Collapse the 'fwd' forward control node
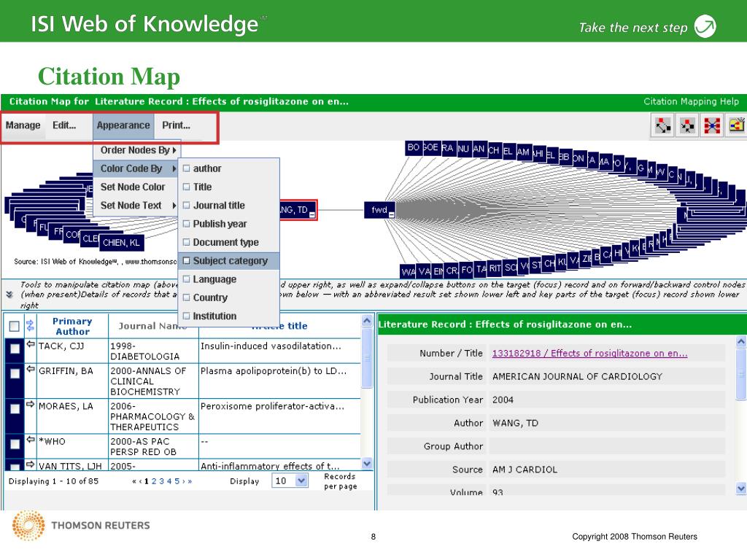Image resolution: width=747 pixels, height=560 pixels. coord(391,215)
